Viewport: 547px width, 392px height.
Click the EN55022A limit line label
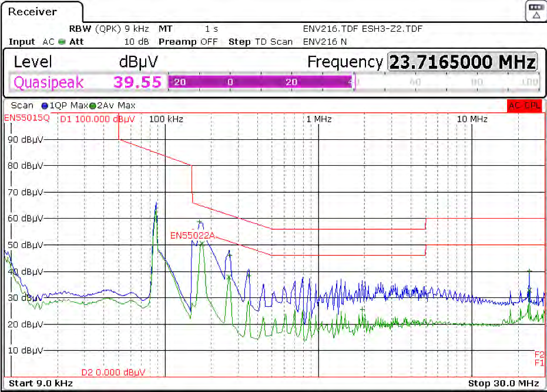[194, 236]
